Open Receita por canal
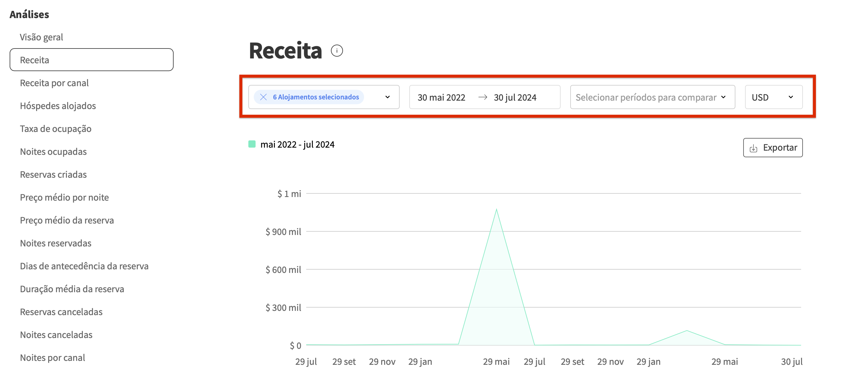This screenshot has height=388, width=868. point(54,83)
